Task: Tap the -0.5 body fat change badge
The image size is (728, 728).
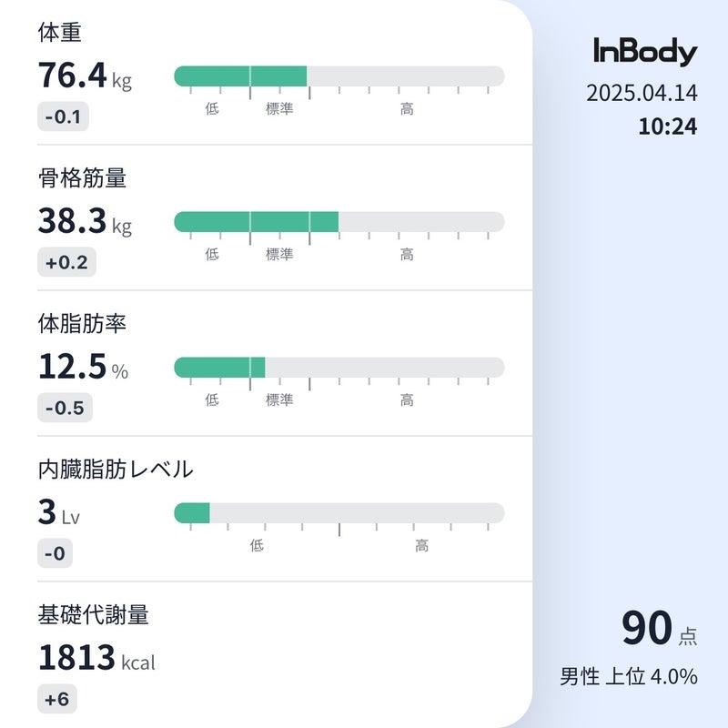Action: (x=65, y=408)
